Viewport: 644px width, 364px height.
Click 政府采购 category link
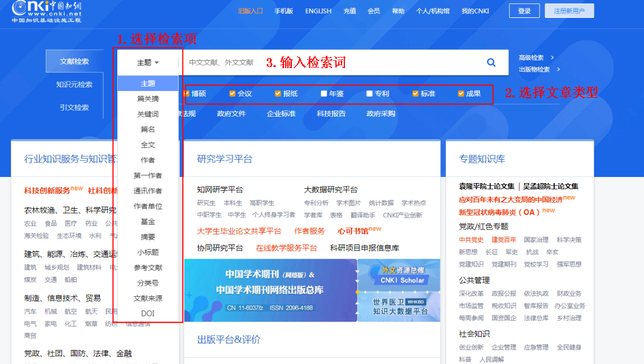tap(381, 113)
